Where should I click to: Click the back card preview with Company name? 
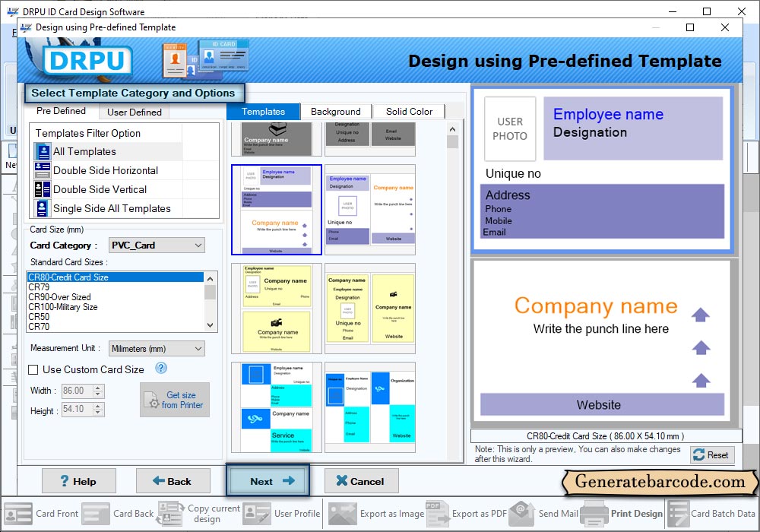click(x=602, y=341)
